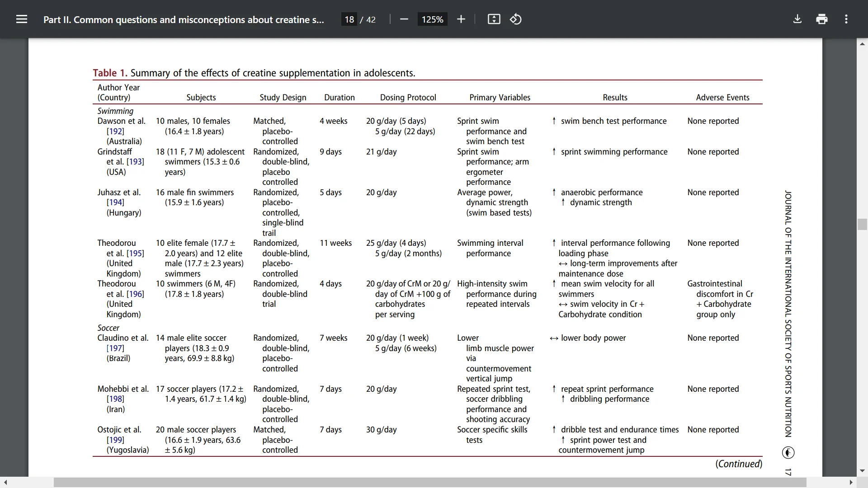Click the 'Table 1.' caption label
Screen dimensions: 868x488
coord(110,73)
